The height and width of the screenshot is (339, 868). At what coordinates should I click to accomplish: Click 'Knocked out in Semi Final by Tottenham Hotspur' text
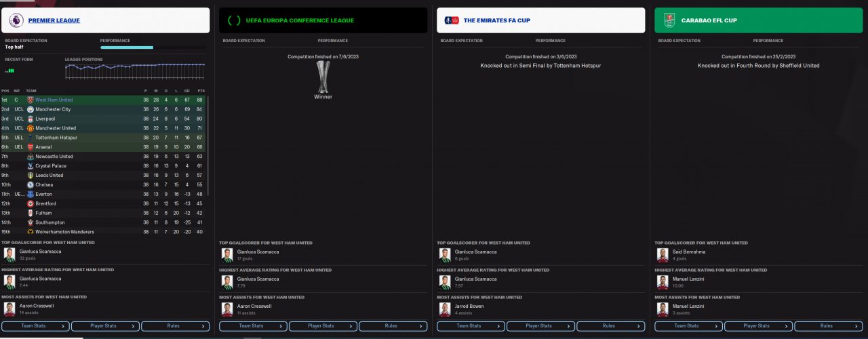tap(540, 66)
